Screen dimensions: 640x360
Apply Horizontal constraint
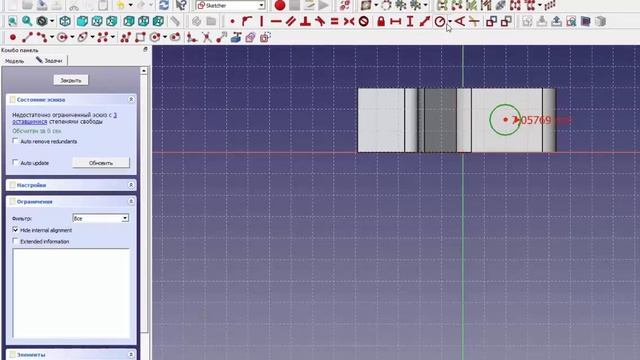click(x=276, y=21)
